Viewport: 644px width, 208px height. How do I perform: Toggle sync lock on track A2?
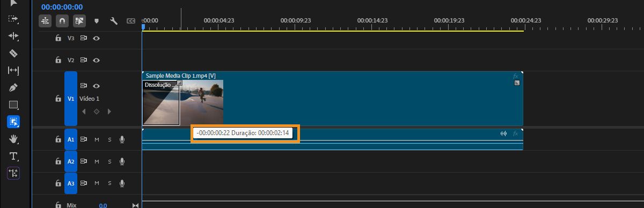84,161
